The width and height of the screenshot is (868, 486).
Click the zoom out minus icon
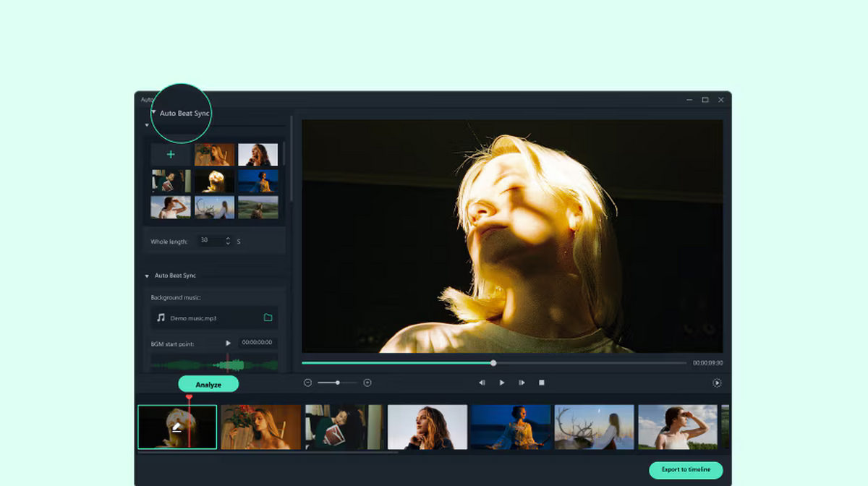[307, 383]
